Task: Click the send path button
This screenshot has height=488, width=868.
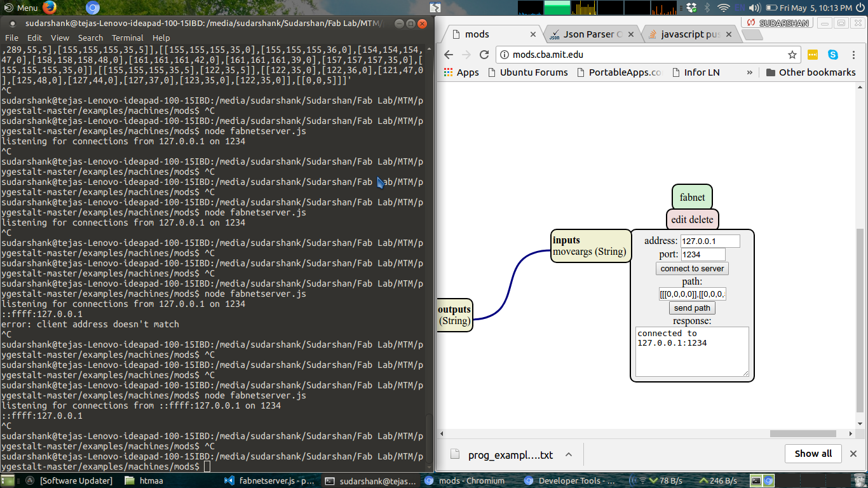Action: pyautogui.click(x=692, y=308)
